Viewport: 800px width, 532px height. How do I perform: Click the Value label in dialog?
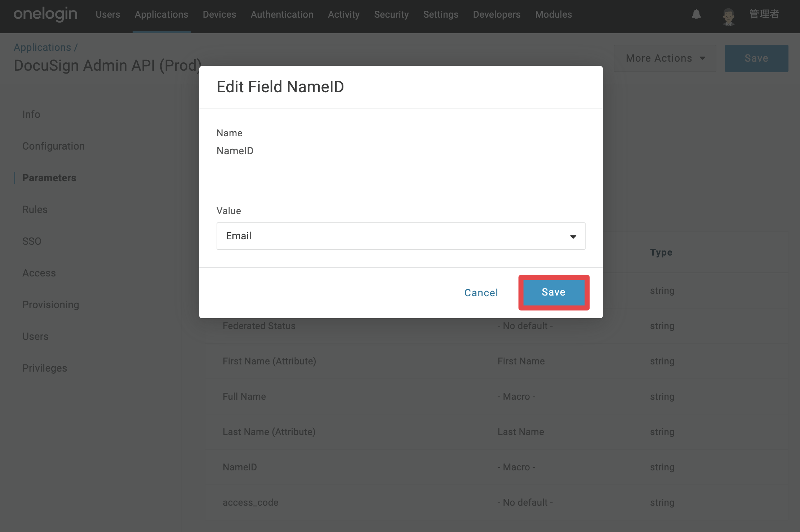coord(229,211)
